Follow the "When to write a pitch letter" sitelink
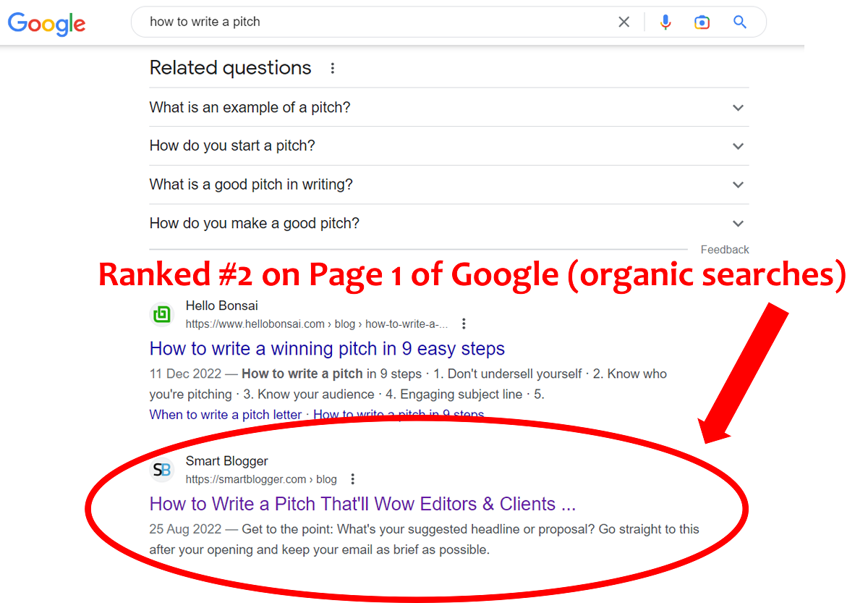The height and width of the screenshot is (603, 868). 226,415
